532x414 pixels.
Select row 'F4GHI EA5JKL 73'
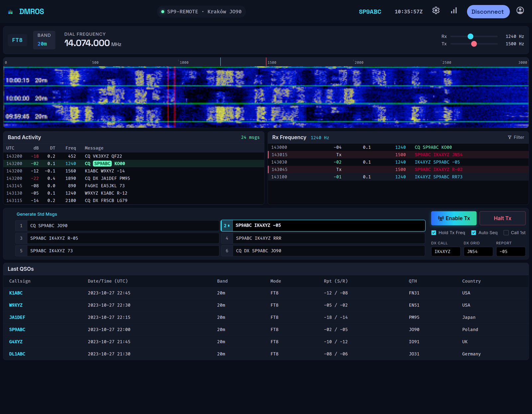point(134,186)
